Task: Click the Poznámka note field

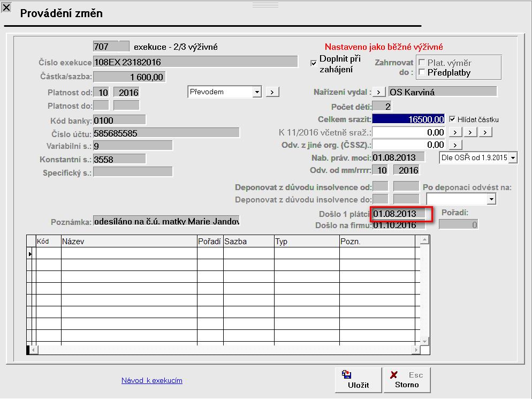Action: click(166, 221)
